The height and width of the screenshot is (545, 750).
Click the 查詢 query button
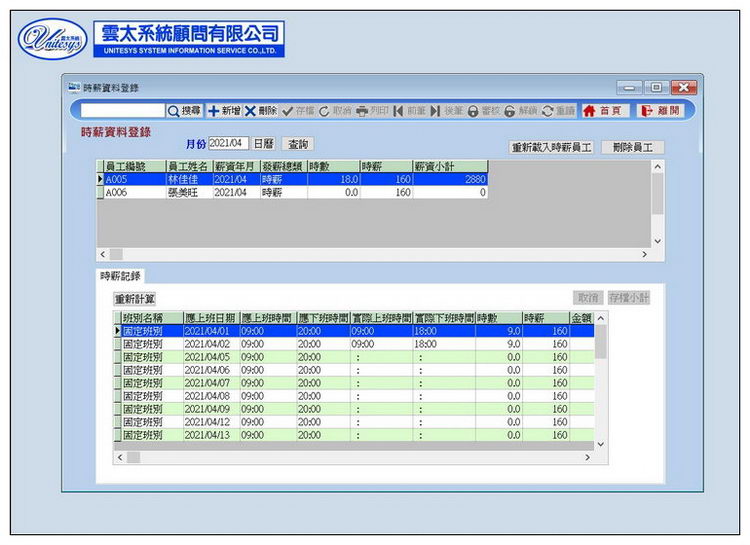[x=298, y=144]
